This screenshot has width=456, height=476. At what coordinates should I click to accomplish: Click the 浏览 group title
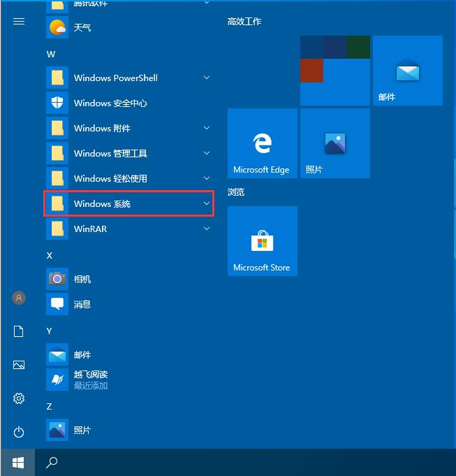point(236,192)
